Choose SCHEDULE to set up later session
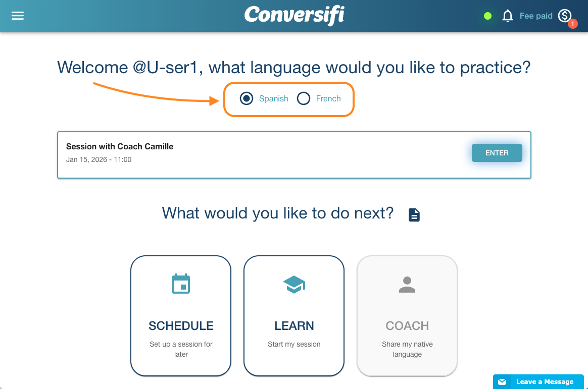Viewport: 588px width, 389px height. (x=181, y=316)
